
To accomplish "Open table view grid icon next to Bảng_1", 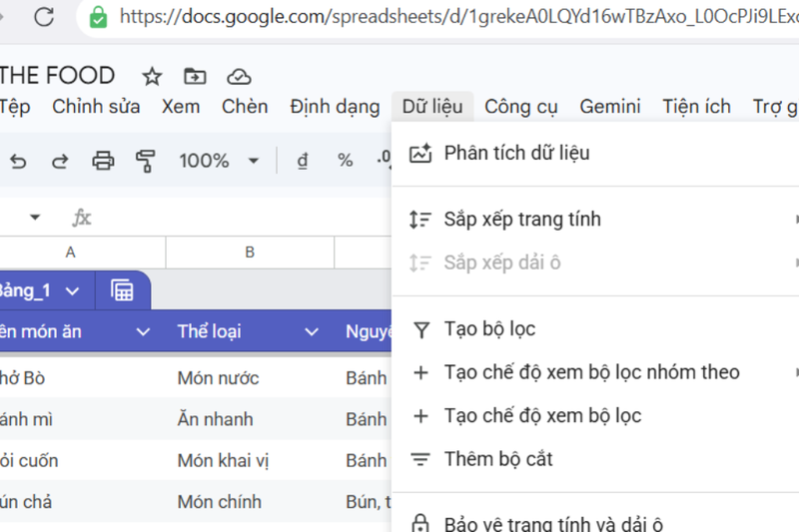I will [122, 290].
